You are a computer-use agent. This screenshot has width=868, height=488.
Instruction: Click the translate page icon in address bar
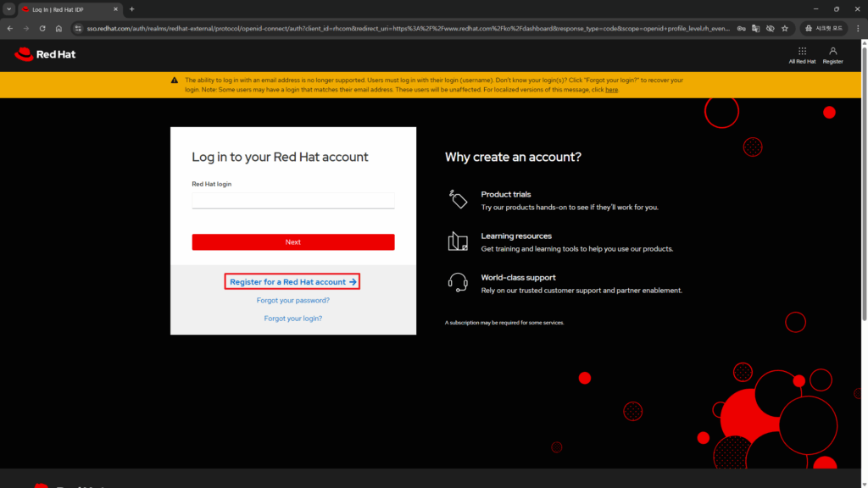[755, 28]
